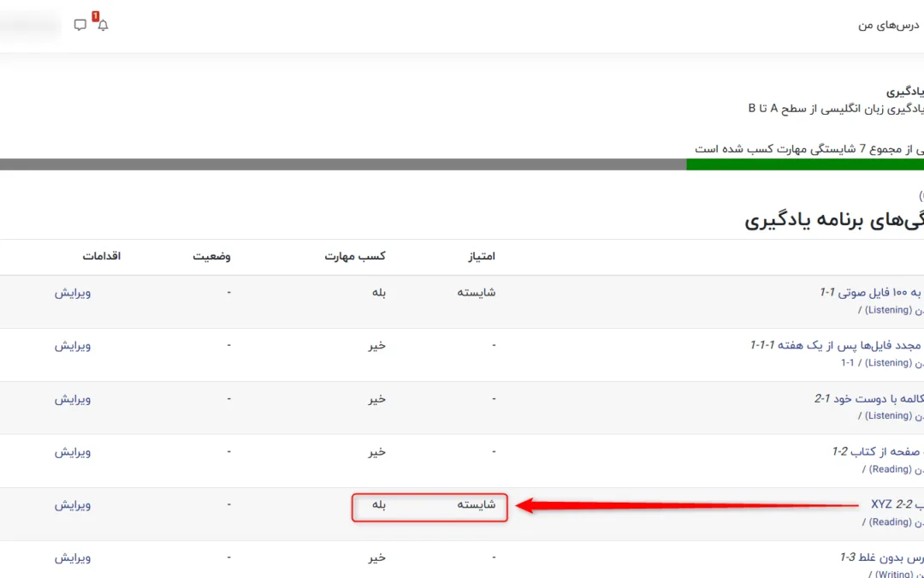Viewport: 924px width, 578px height.
Task: Open the 'صفحه از کتاب 1-2' competency
Action: [877, 451]
